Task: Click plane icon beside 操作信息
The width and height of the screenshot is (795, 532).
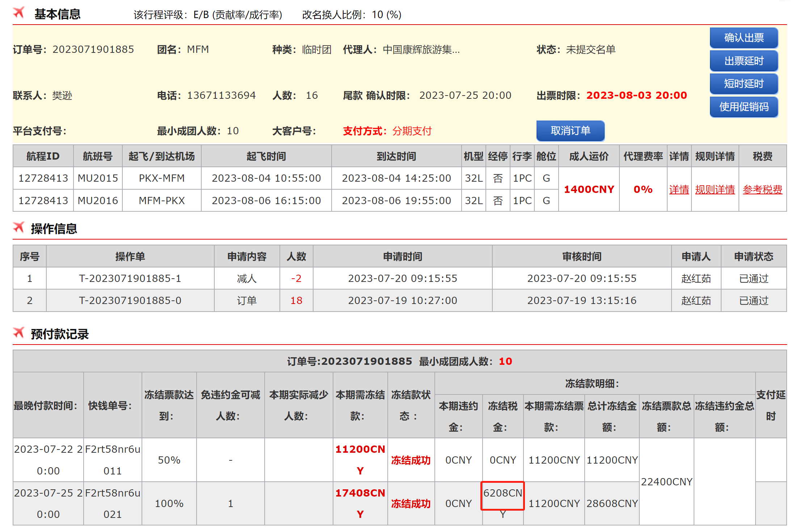Action: point(19,227)
